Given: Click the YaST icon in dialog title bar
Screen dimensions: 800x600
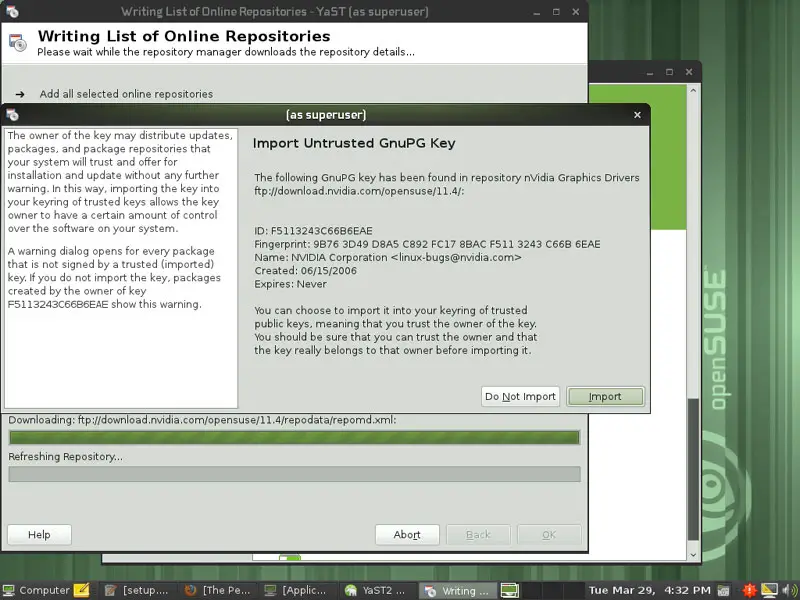Looking at the screenshot, I should pyautogui.click(x=13, y=115).
